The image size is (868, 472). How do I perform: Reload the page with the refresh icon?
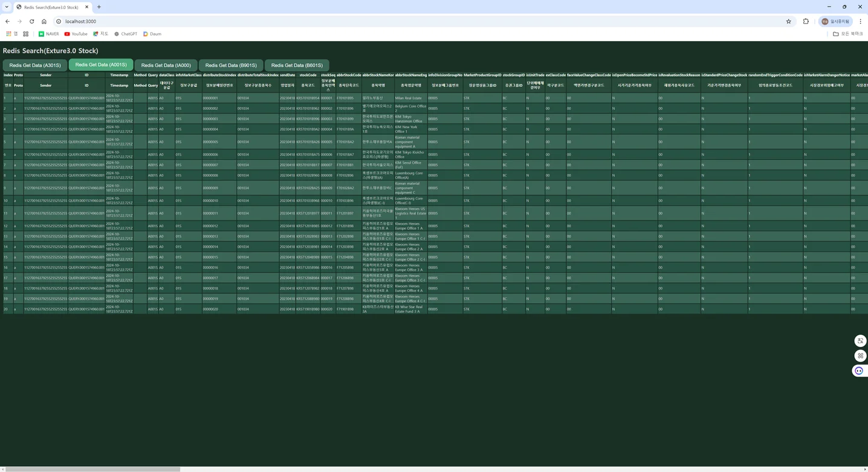click(32, 21)
